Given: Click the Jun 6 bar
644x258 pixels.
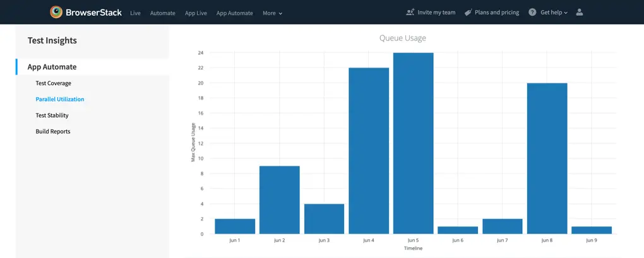Looking at the screenshot, I should [x=458, y=230].
